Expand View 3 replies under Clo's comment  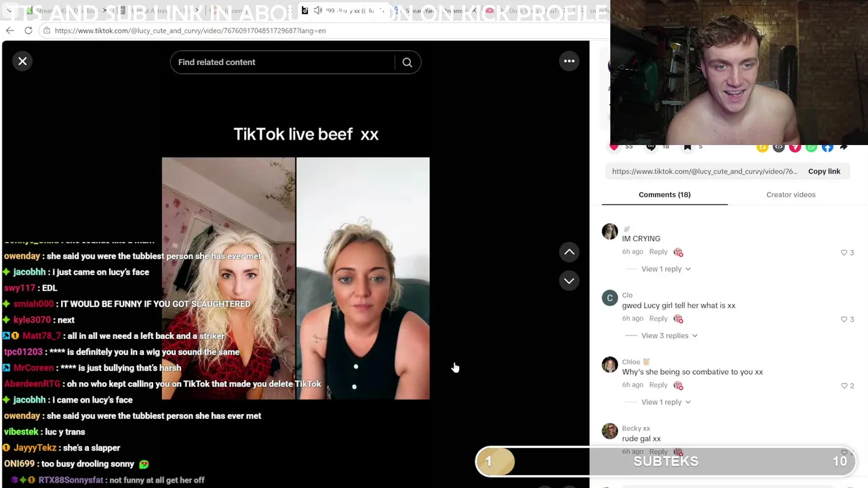pyautogui.click(x=669, y=335)
